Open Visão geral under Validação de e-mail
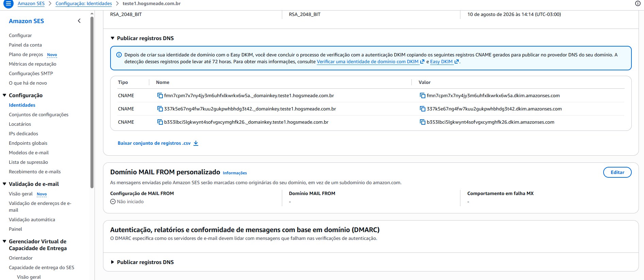 click(21, 194)
